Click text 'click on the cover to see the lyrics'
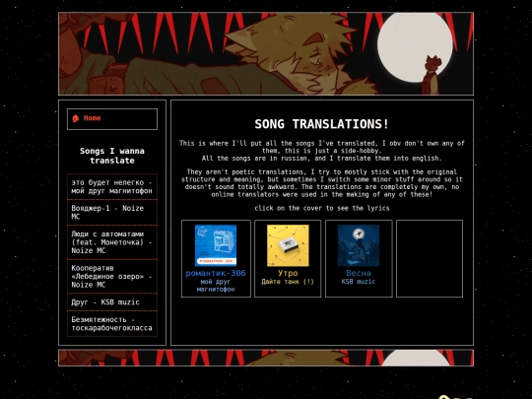The width and height of the screenshot is (532, 399). 322,208
